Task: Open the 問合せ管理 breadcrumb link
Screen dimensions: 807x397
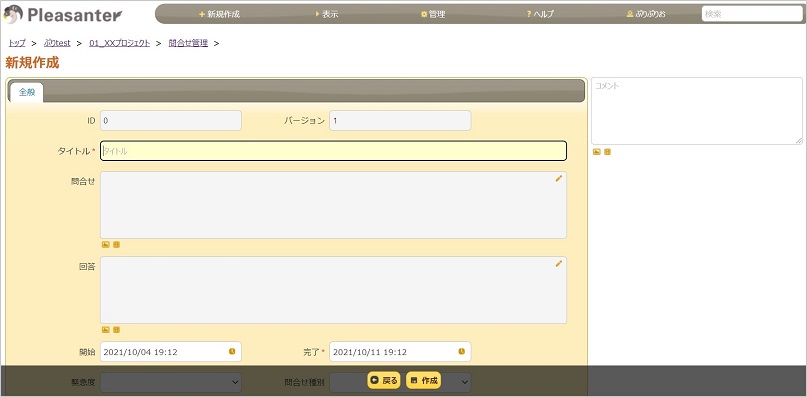Action: point(188,43)
